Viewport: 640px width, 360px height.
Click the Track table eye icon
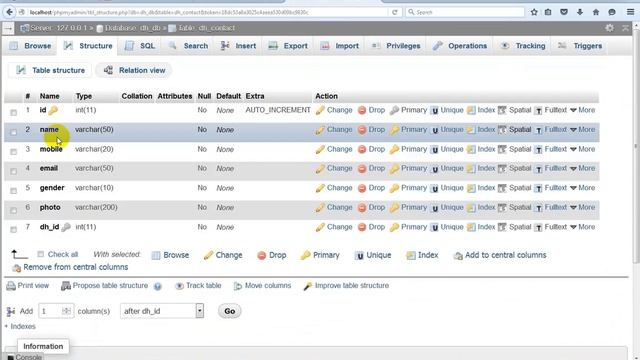coord(179,286)
